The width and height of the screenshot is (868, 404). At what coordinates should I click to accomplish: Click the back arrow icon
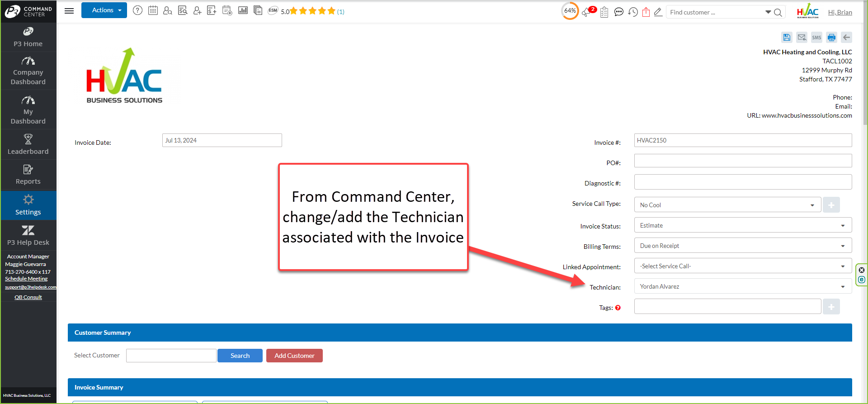click(x=847, y=37)
